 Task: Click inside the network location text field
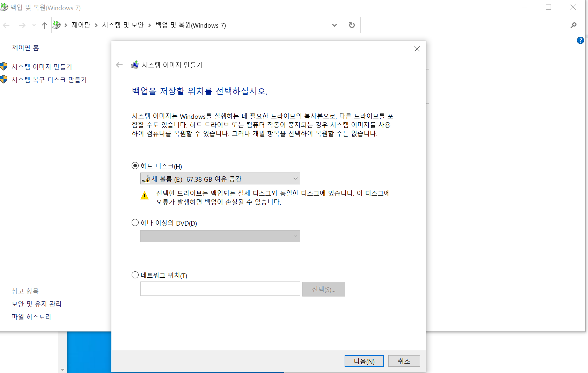pyautogui.click(x=220, y=288)
